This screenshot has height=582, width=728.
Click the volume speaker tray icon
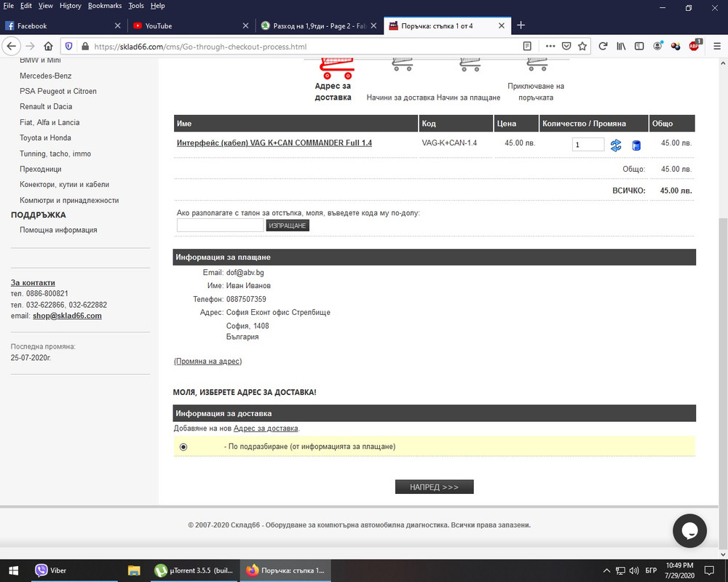pyautogui.click(x=634, y=570)
